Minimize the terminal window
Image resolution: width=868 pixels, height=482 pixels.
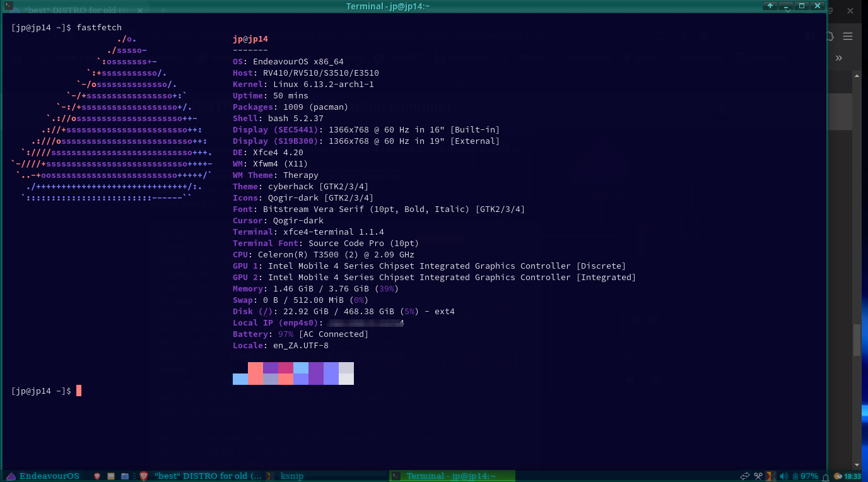pos(786,6)
